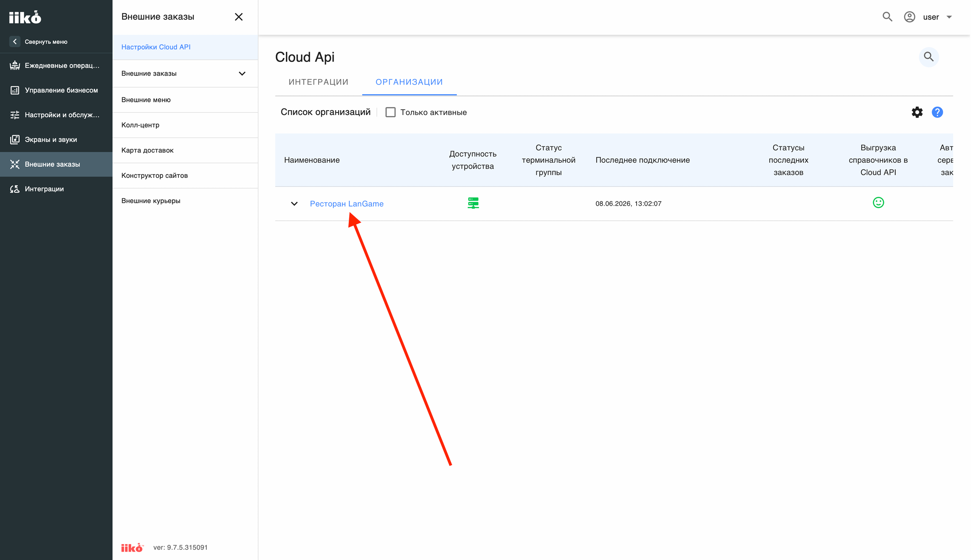Image resolution: width=971 pixels, height=560 pixels.
Task: Click the top bar search magnifier icon
Action: click(887, 17)
